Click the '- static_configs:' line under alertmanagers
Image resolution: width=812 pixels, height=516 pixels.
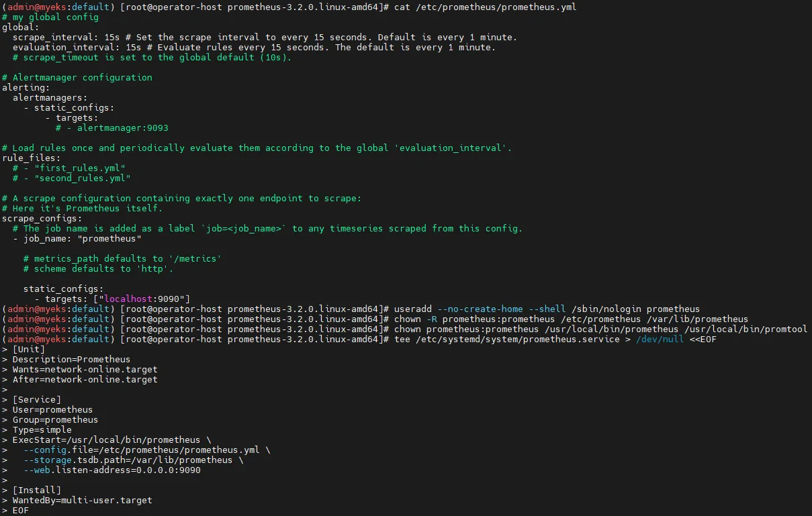click(x=69, y=107)
